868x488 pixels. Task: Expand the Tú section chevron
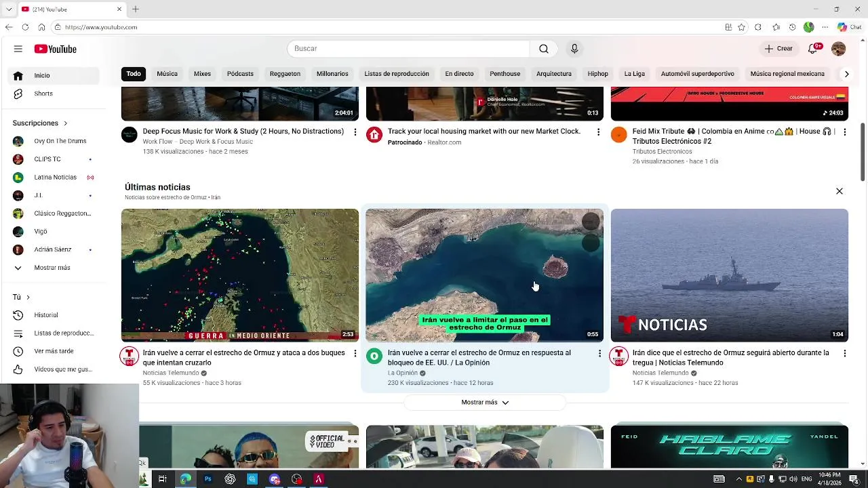pyautogui.click(x=28, y=298)
